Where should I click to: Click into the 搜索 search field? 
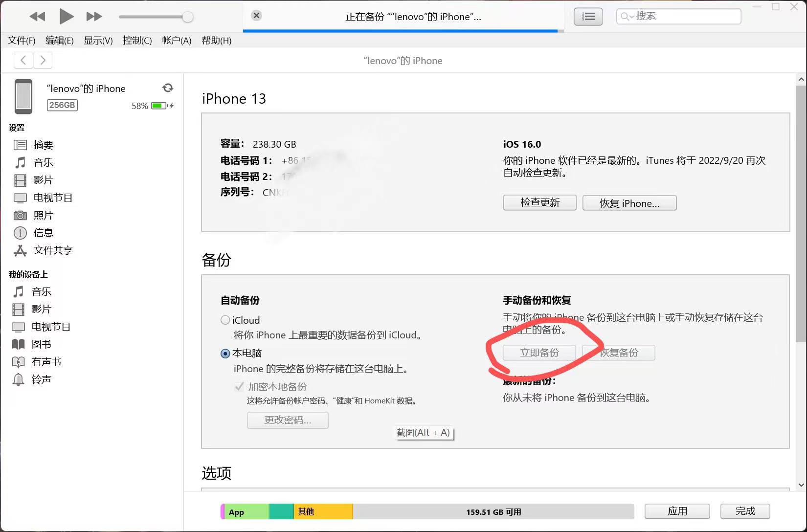click(x=678, y=16)
